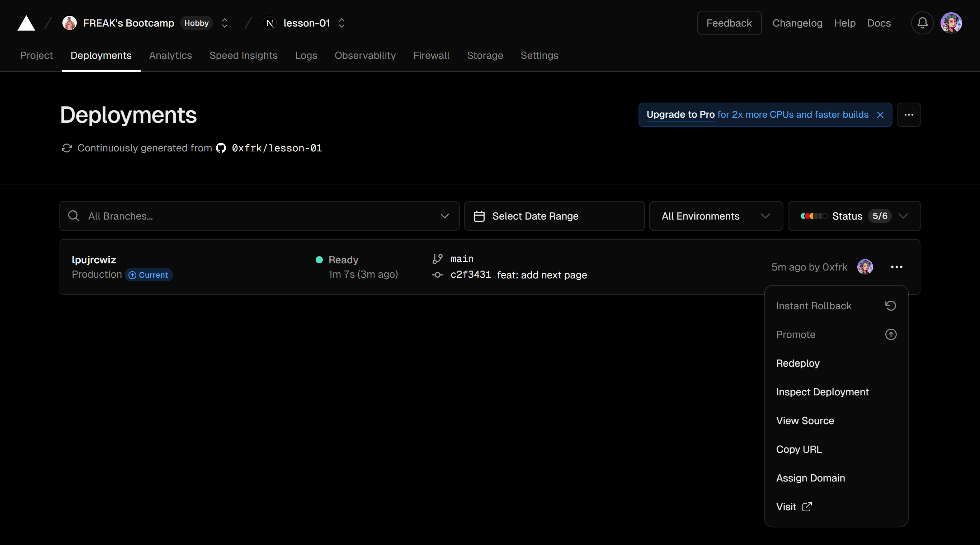The width and height of the screenshot is (980, 545).
Task: Choose Copy URL from the menu
Action: coord(836,450)
